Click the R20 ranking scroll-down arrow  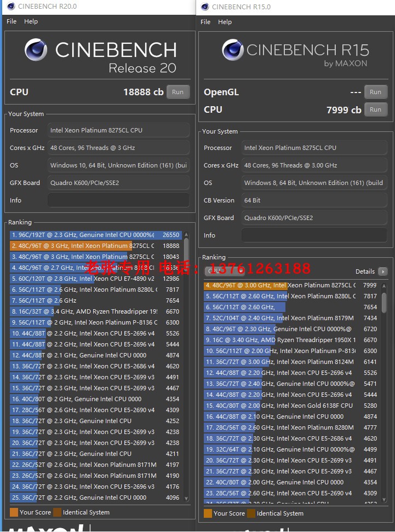click(186, 499)
